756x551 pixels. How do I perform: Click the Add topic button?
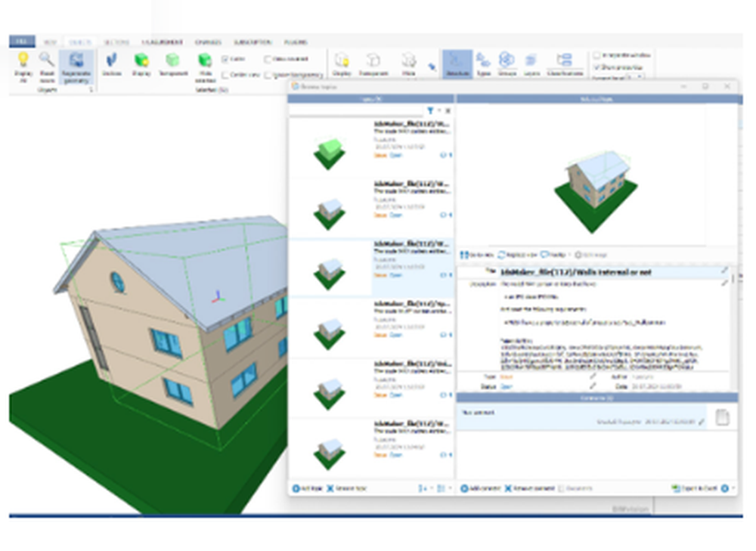[x=307, y=488]
